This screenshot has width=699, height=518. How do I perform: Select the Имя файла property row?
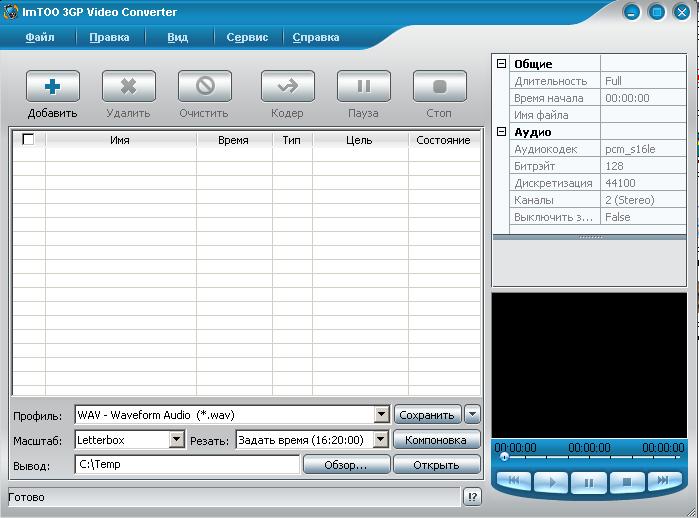(x=597, y=115)
